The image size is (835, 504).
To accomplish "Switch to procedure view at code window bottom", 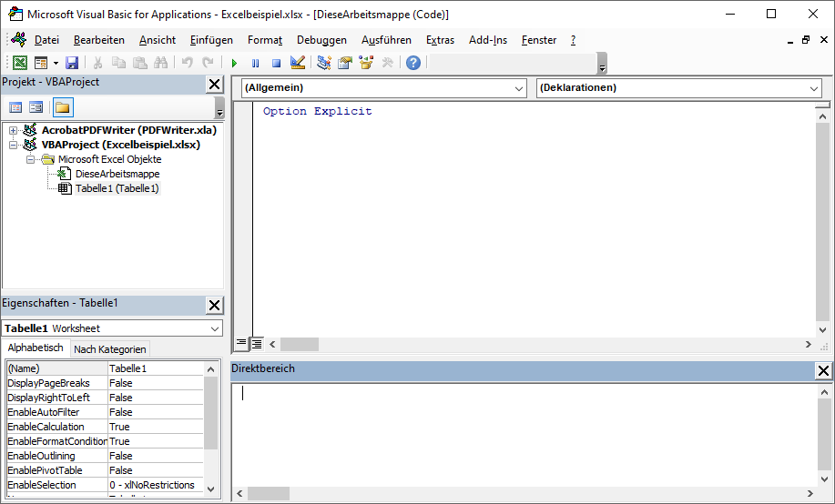I will tap(241, 344).
